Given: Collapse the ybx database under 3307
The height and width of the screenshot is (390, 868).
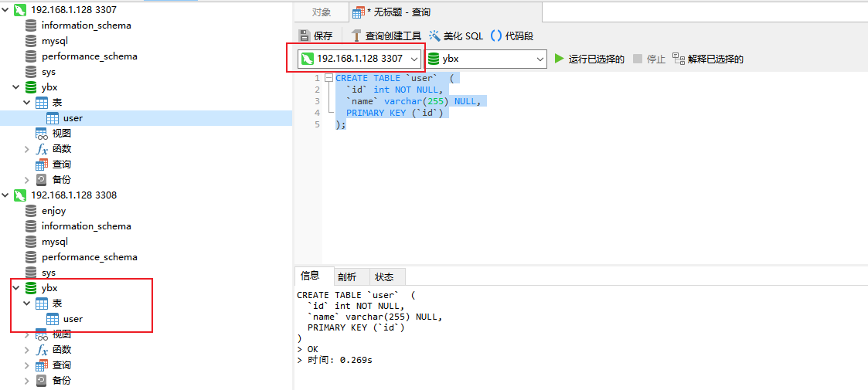Looking at the screenshot, I should point(16,86).
